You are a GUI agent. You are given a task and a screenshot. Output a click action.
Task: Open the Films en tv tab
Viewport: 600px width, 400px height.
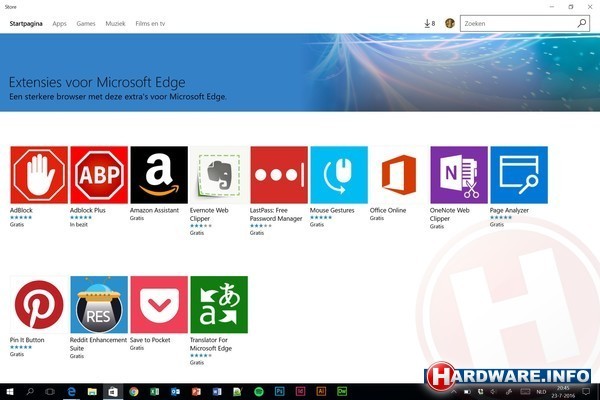tap(150, 23)
